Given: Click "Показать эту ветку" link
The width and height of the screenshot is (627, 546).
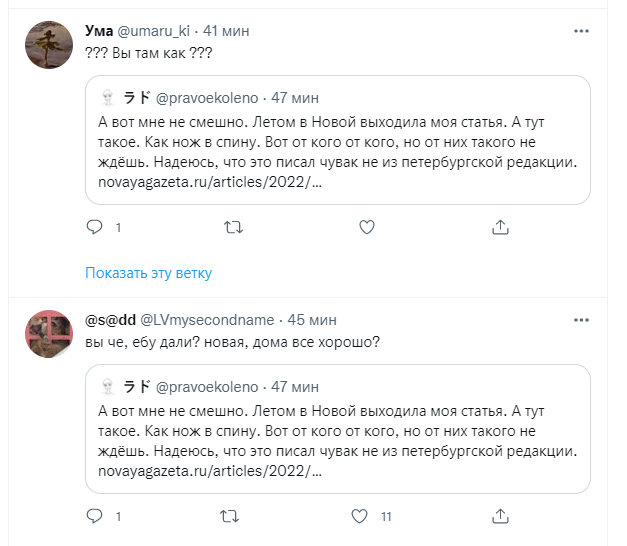Looking at the screenshot, I should [x=148, y=273].
